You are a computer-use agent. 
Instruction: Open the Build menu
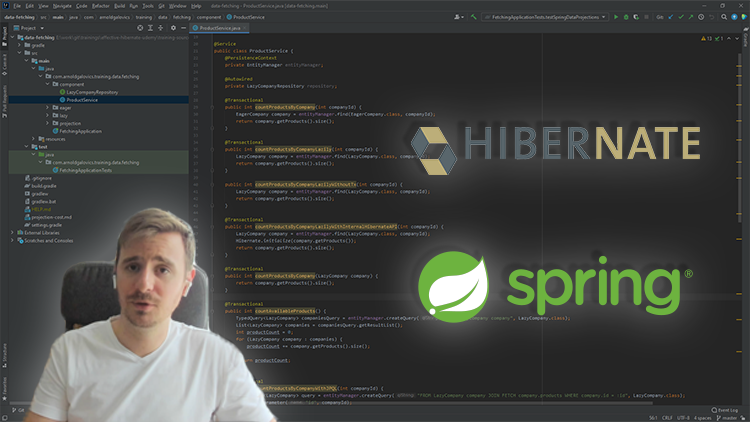(120, 6)
